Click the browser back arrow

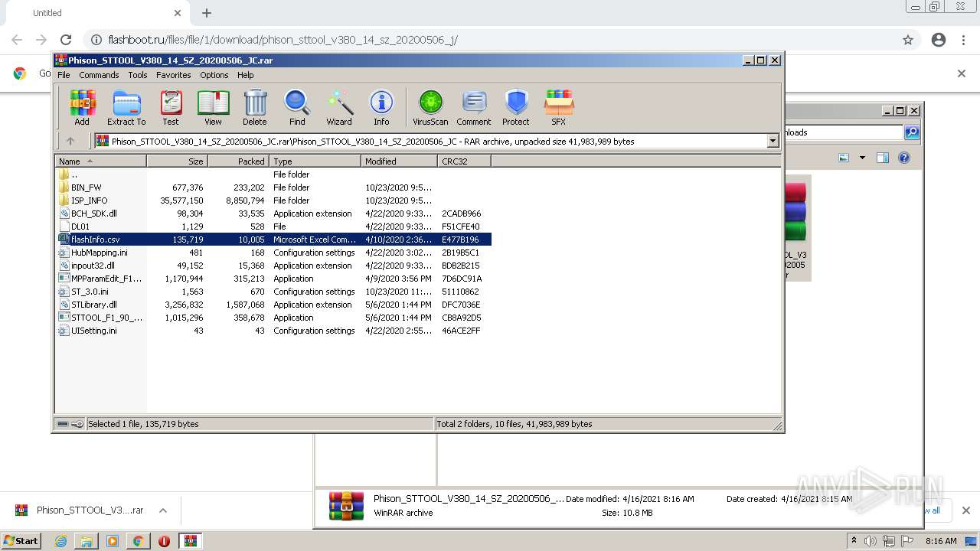coord(17,40)
